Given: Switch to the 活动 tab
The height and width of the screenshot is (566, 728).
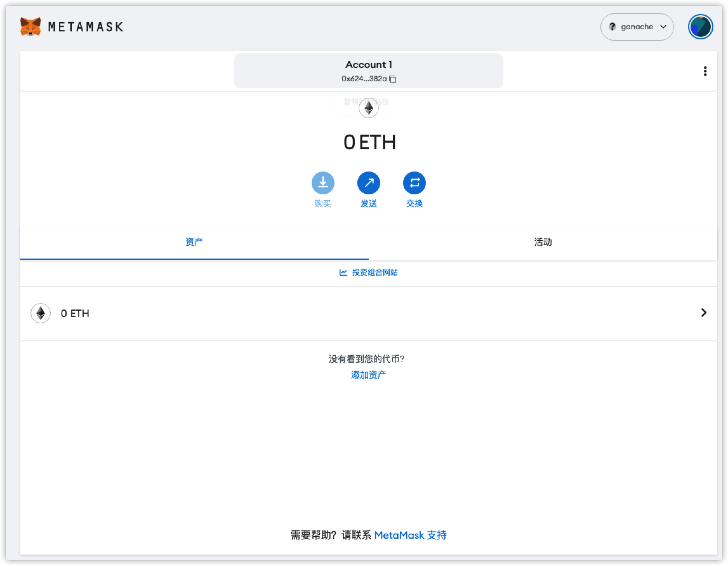Looking at the screenshot, I should click(x=543, y=242).
